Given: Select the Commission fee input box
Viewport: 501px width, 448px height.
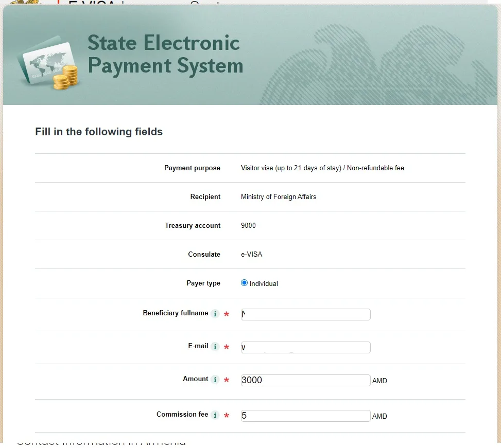Looking at the screenshot, I should tap(306, 416).
